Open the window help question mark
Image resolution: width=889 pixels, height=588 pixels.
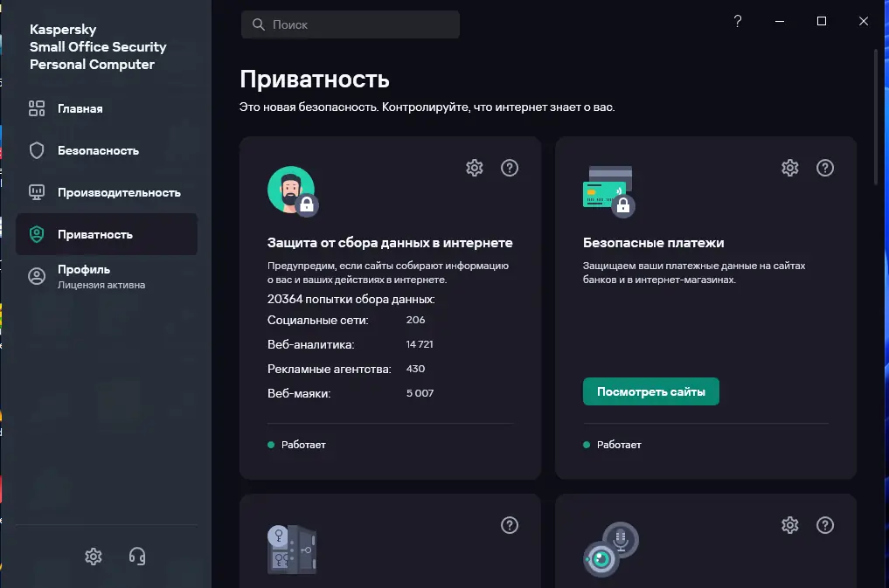point(738,21)
